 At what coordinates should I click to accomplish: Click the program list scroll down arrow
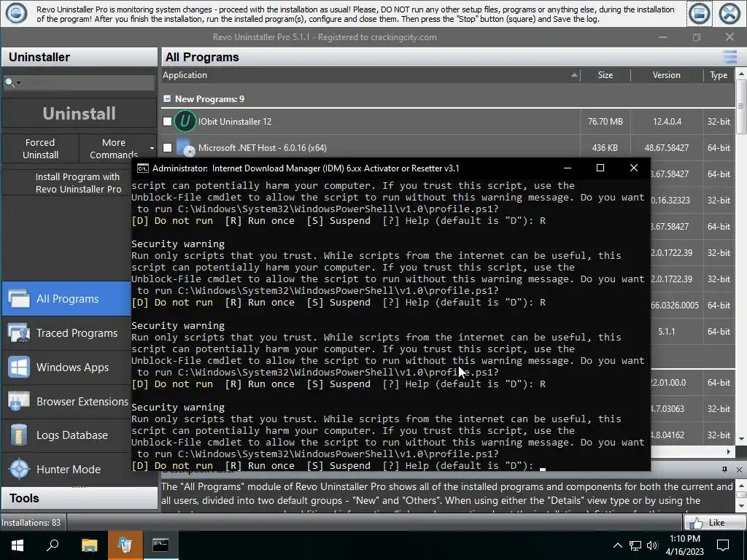tap(741, 439)
